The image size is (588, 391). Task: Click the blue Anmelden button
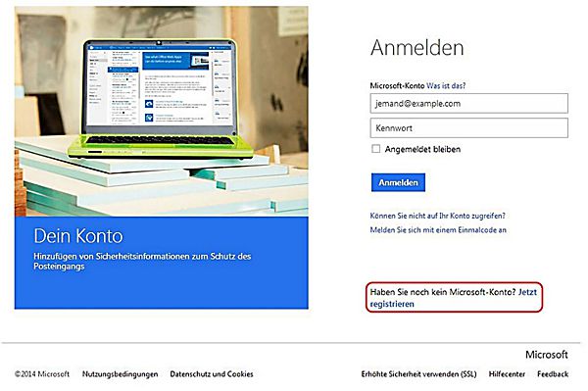coord(398,182)
